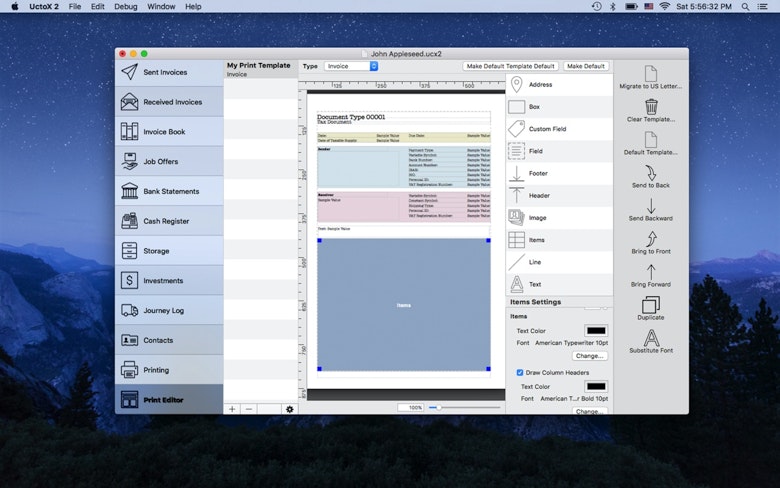The image size is (780, 488).
Task: Pick the Items Text Color swatch
Action: (x=596, y=330)
